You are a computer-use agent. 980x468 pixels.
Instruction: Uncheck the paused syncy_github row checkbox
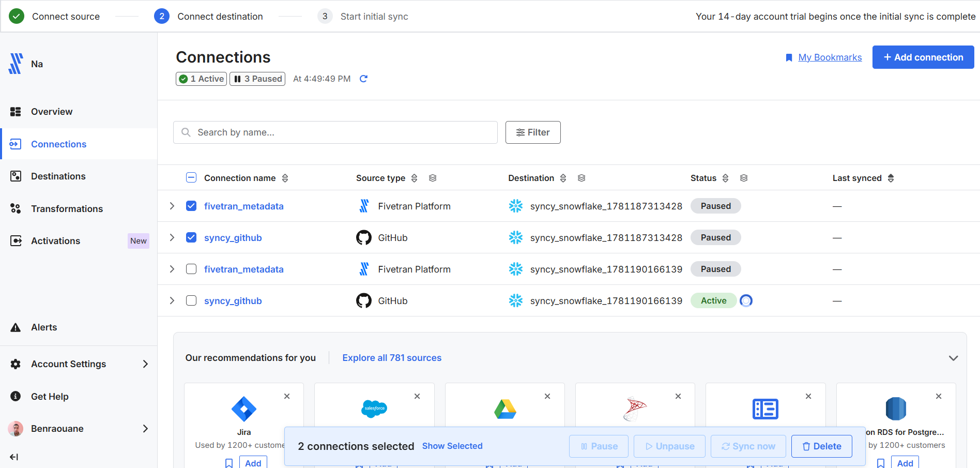click(x=191, y=237)
